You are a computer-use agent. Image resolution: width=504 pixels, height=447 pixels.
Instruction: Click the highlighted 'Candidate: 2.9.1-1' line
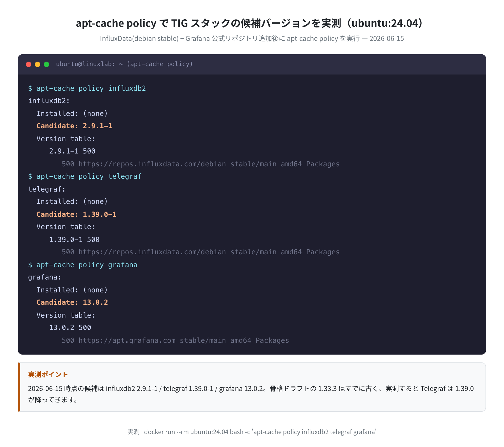coord(74,126)
